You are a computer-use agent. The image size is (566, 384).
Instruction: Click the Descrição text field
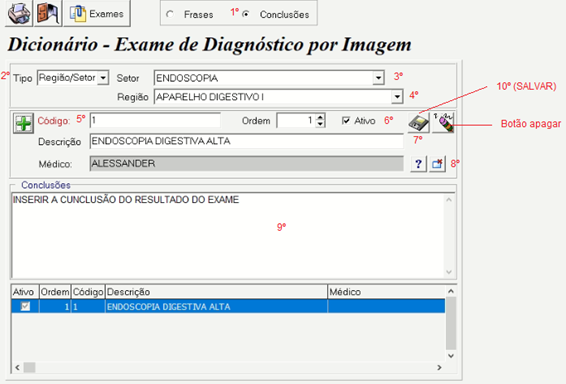click(247, 141)
